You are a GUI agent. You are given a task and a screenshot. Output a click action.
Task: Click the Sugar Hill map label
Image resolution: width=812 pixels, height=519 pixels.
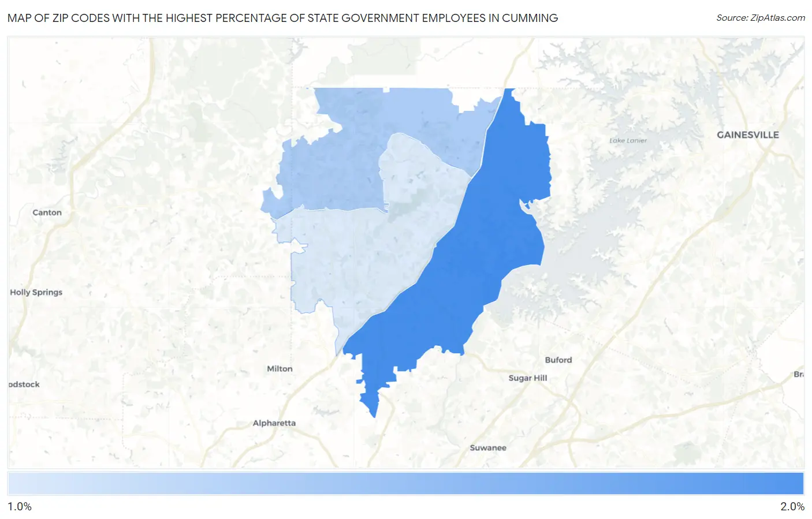[527, 378]
